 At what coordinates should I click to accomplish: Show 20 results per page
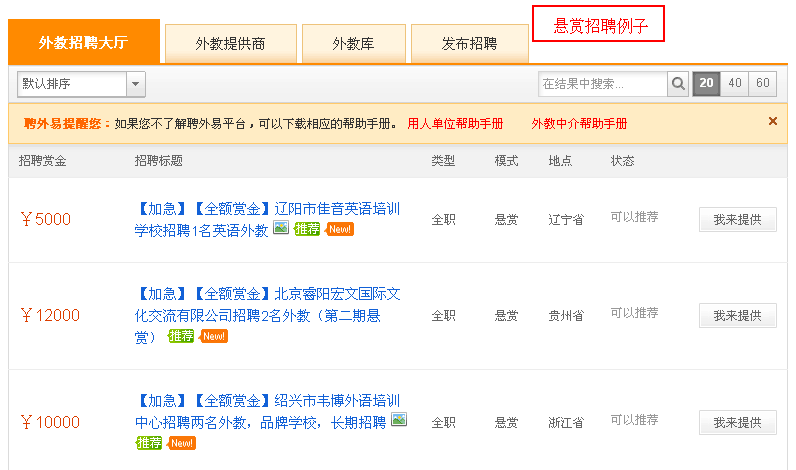[706, 84]
